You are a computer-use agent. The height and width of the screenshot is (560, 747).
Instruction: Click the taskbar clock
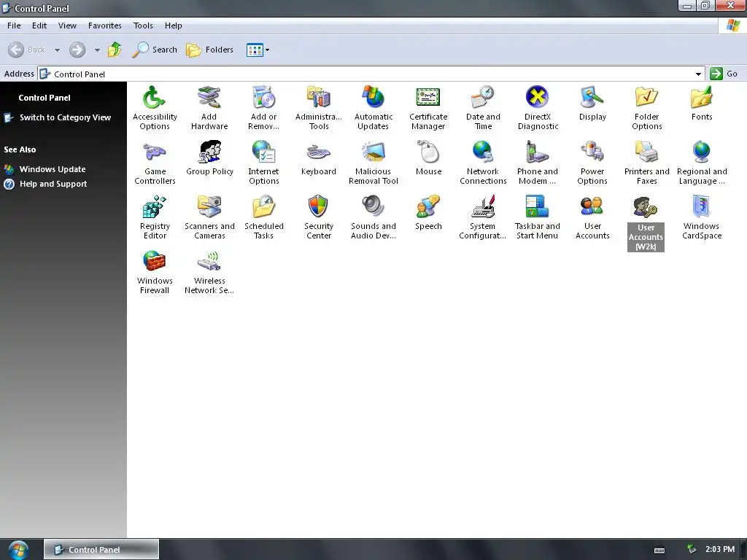point(720,549)
